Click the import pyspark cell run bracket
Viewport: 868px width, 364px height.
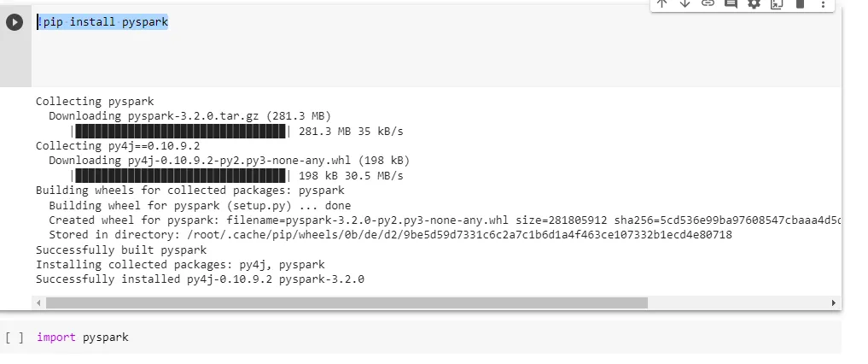tap(15, 338)
